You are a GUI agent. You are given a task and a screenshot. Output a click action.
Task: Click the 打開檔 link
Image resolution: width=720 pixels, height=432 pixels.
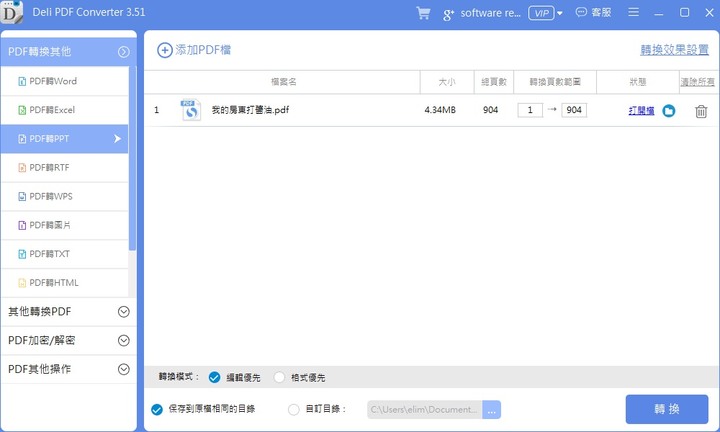(x=641, y=110)
